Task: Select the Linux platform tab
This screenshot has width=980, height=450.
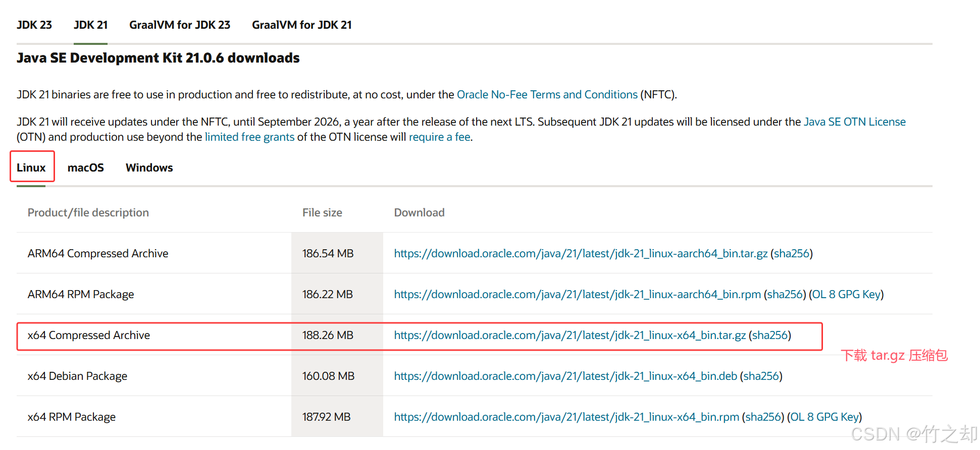Action: coord(31,167)
